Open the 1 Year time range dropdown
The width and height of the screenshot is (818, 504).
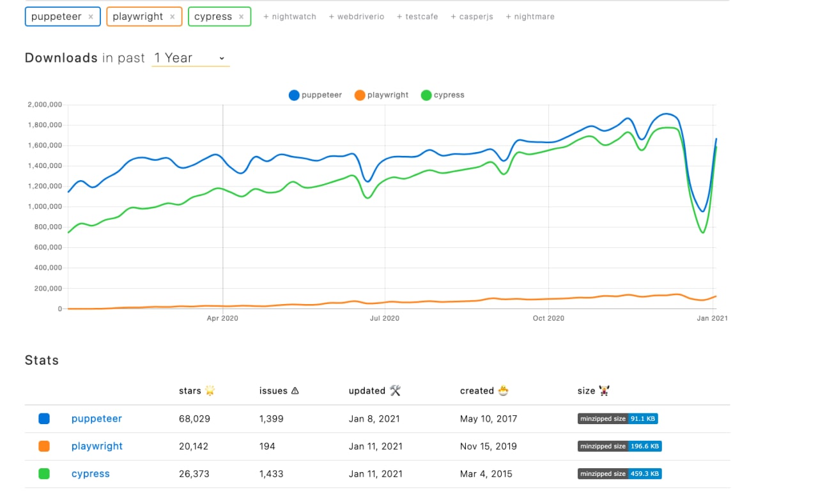[x=190, y=58]
